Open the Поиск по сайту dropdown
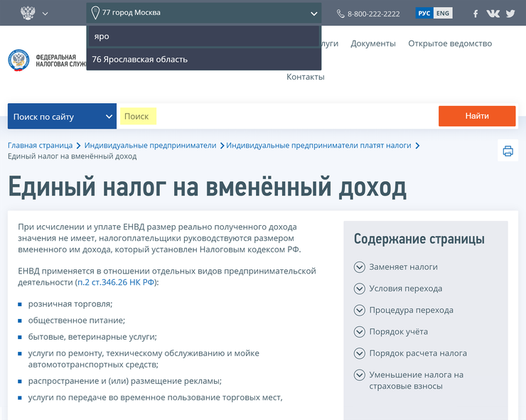Image resolution: width=526 pixels, height=420 pixels. pos(62,117)
